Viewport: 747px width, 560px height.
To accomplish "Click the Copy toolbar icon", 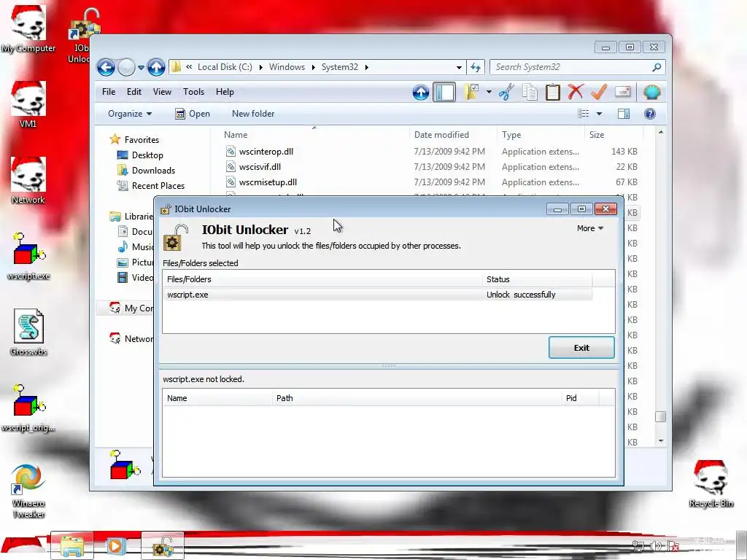I will [x=530, y=93].
